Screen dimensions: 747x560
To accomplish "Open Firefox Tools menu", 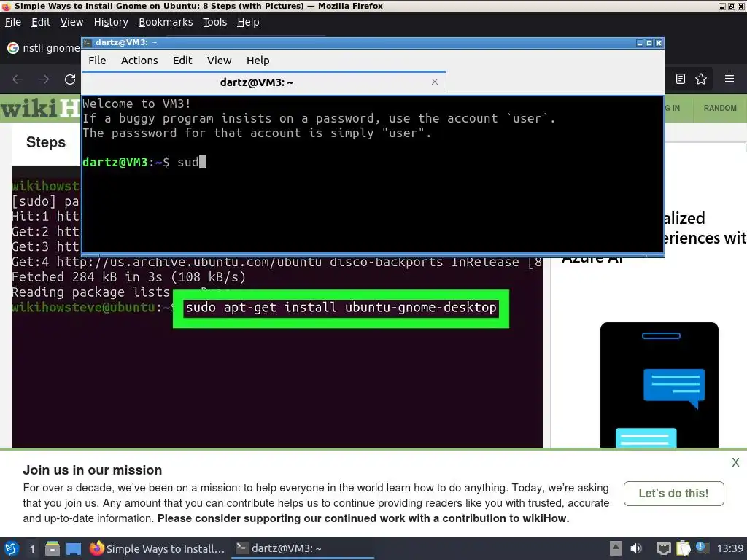I will (215, 22).
